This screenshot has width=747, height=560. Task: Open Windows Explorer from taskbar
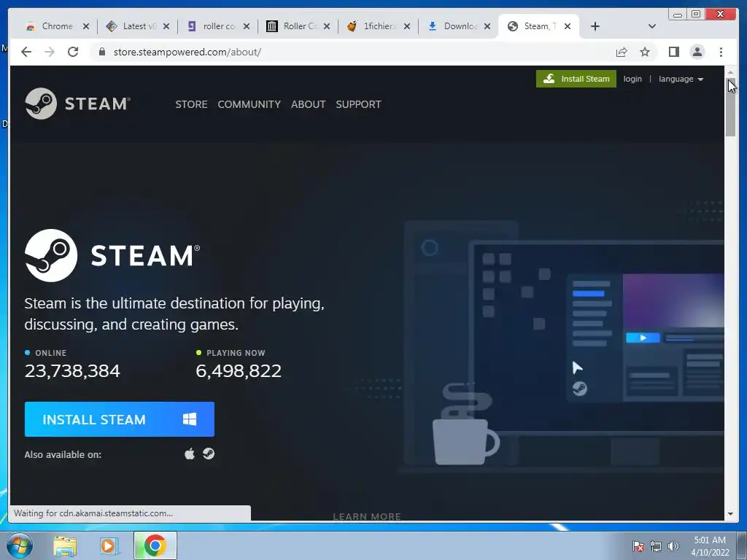(x=65, y=546)
